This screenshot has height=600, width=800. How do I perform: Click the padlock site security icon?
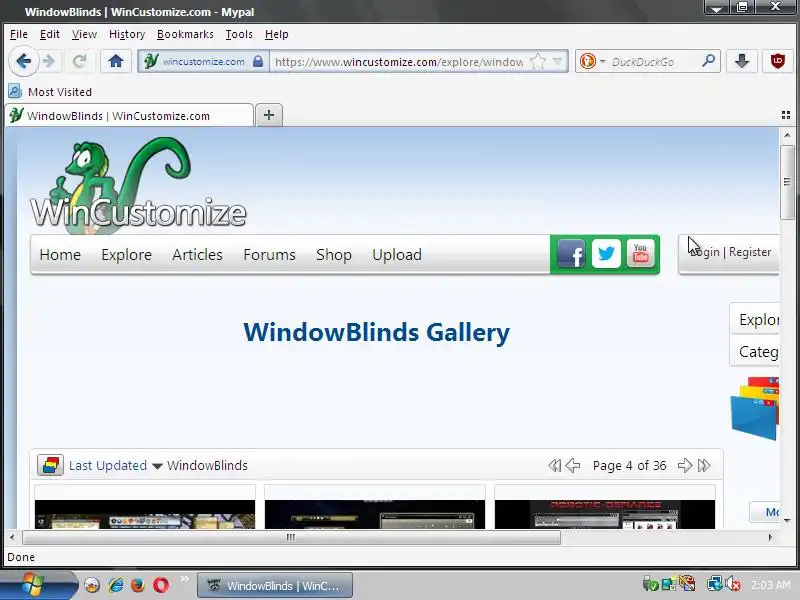click(258, 62)
